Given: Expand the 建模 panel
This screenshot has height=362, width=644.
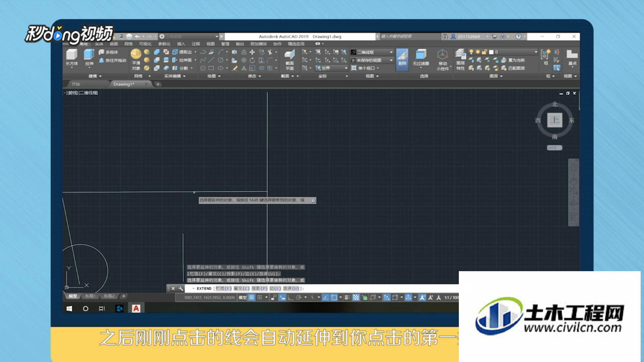Looking at the screenshot, I should tap(95, 76).
